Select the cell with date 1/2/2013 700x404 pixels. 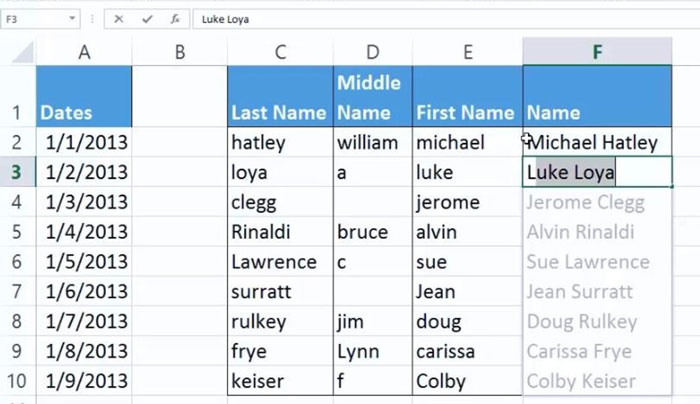pyautogui.click(x=84, y=172)
